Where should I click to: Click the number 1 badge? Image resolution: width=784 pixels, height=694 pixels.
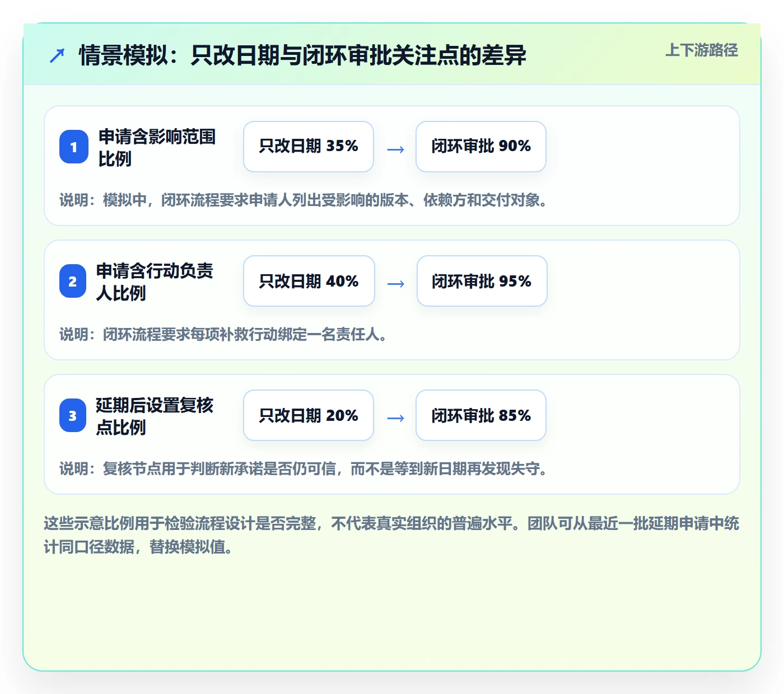click(x=74, y=147)
